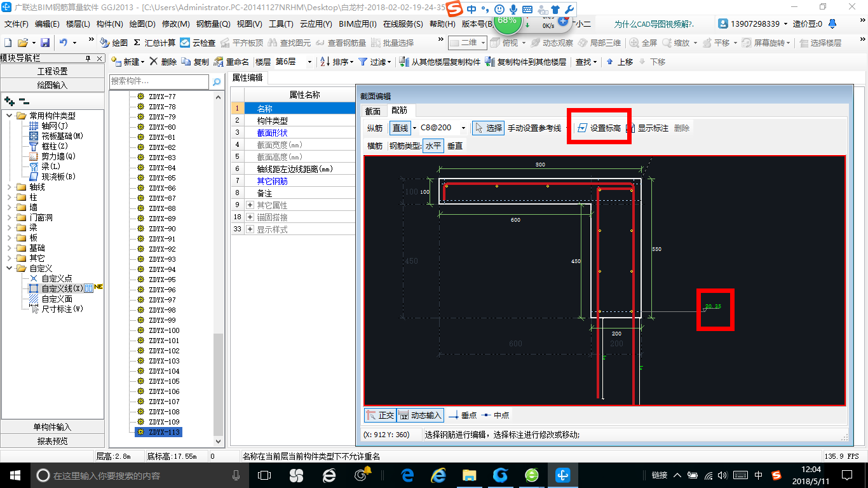Image resolution: width=868 pixels, height=488 pixels.
Task: Open the 绘图 drawing tool
Action: click(x=114, y=43)
